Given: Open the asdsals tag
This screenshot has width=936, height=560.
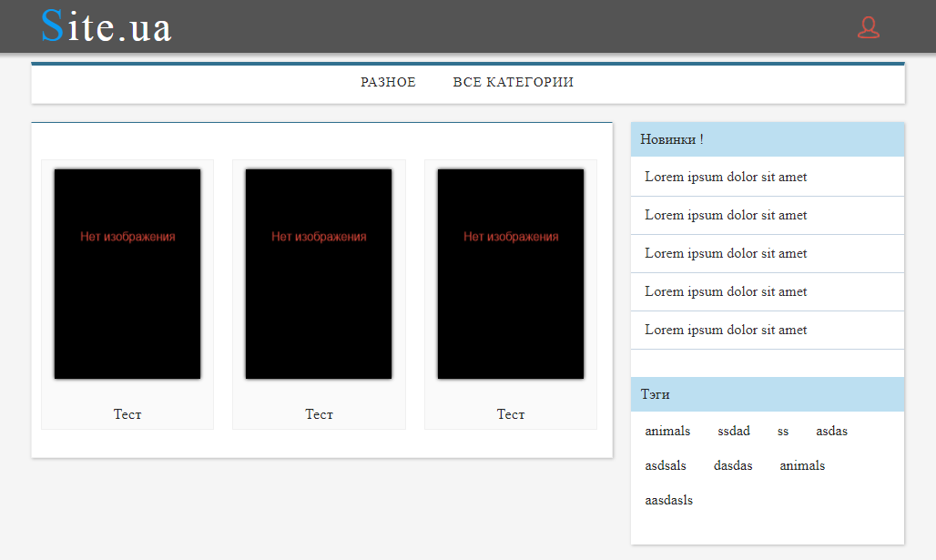Looking at the screenshot, I should [666, 465].
